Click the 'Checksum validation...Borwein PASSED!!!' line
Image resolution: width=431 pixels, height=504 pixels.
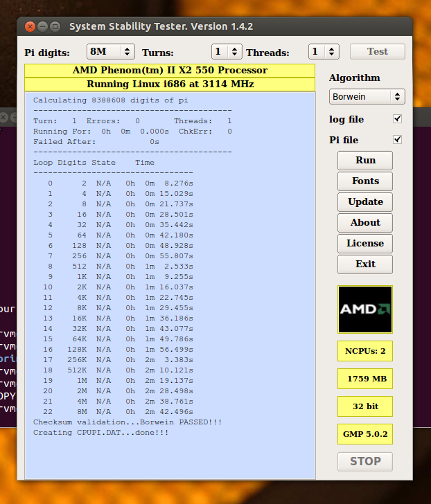click(x=127, y=422)
